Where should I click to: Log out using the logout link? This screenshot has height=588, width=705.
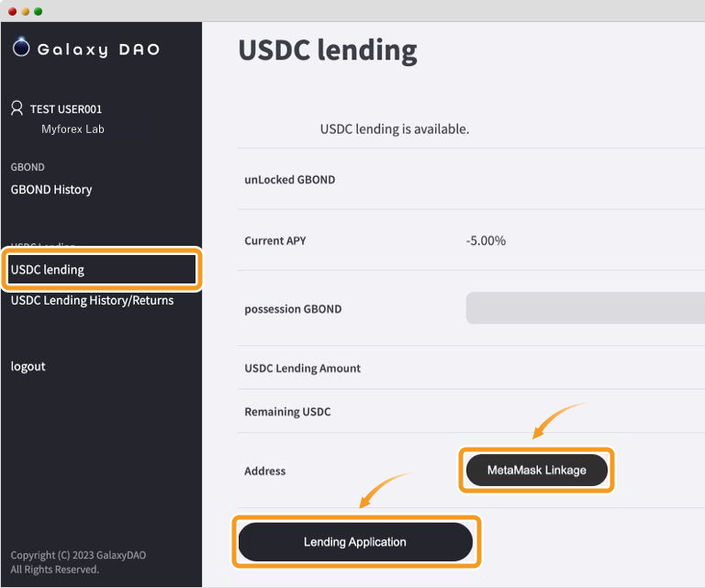coord(28,367)
